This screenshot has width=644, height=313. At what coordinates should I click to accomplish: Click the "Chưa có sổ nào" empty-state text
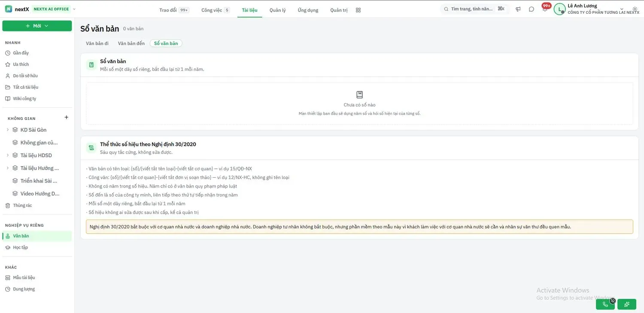tap(360, 105)
